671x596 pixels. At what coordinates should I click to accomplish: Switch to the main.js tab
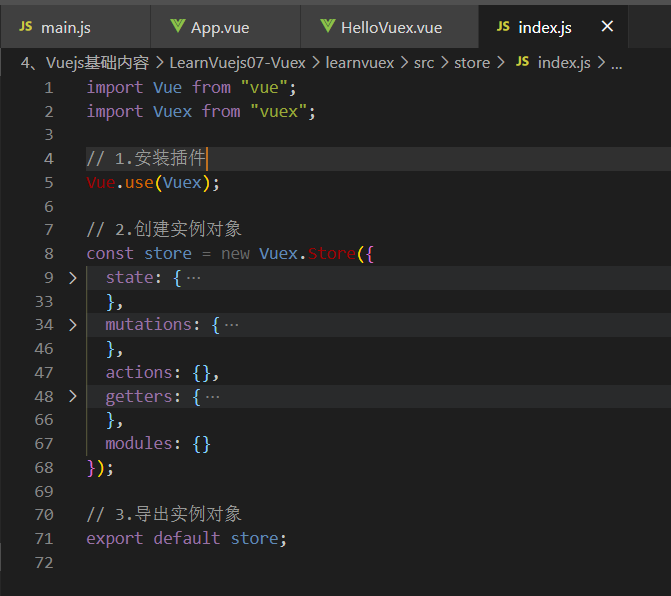point(66,27)
